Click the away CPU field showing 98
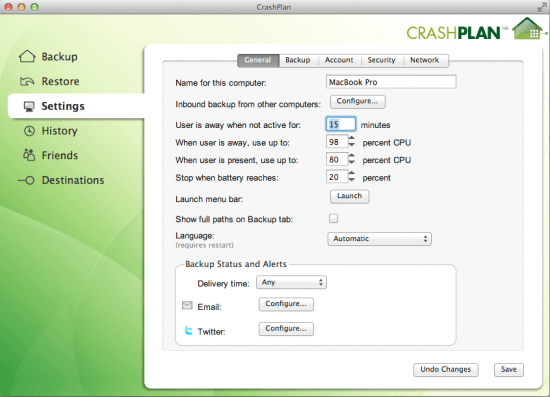Image resolution: width=550 pixels, height=397 pixels. [337, 142]
